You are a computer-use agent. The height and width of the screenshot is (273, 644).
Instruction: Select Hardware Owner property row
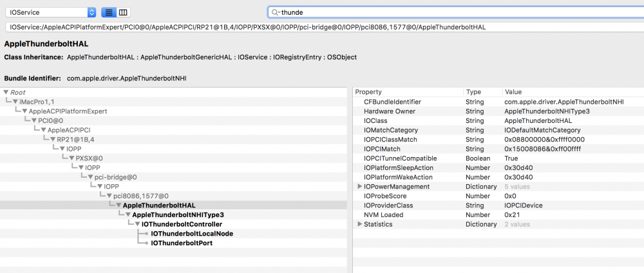coord(498,111)
